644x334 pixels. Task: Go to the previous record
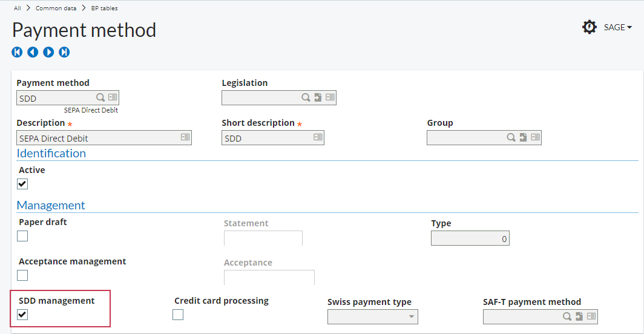click(x=33, y=52)
